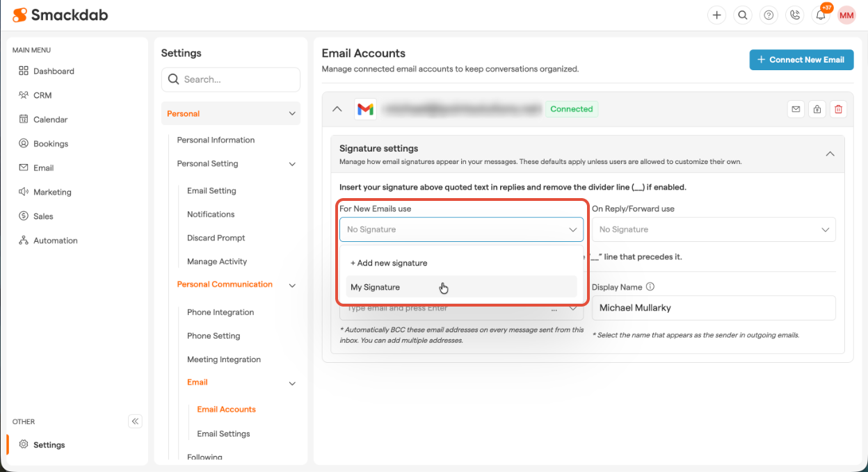Click the Settings search box

[231, 80]
